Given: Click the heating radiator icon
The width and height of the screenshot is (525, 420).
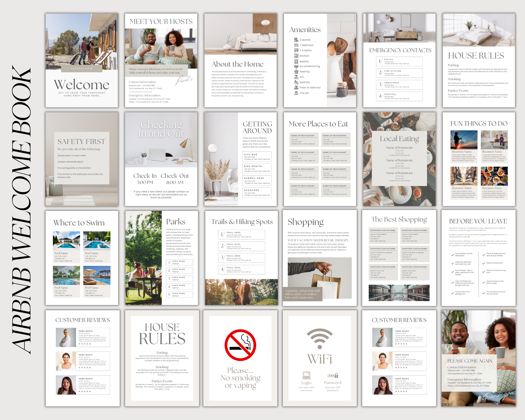Looking at the screenshot, I should click(296, 72).
